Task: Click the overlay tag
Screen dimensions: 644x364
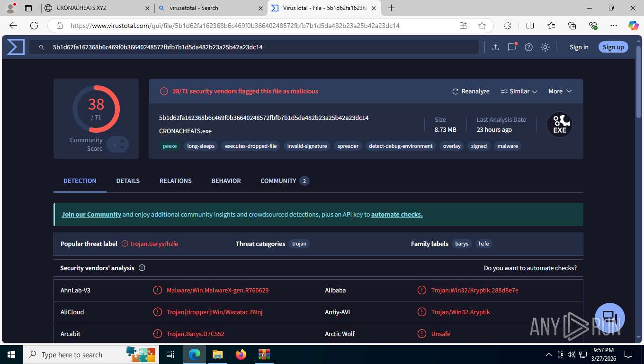Action: point(452,146)
